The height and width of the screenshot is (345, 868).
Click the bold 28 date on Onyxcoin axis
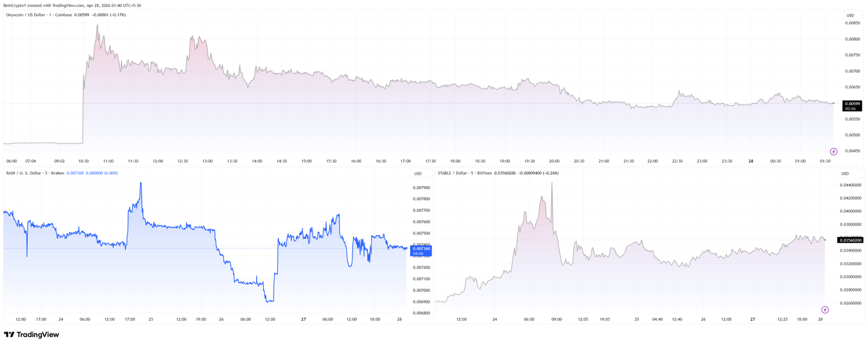coord(751,161)
